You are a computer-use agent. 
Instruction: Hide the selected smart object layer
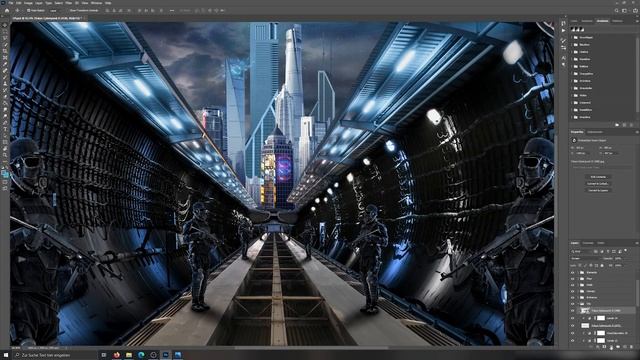point(573,311)
